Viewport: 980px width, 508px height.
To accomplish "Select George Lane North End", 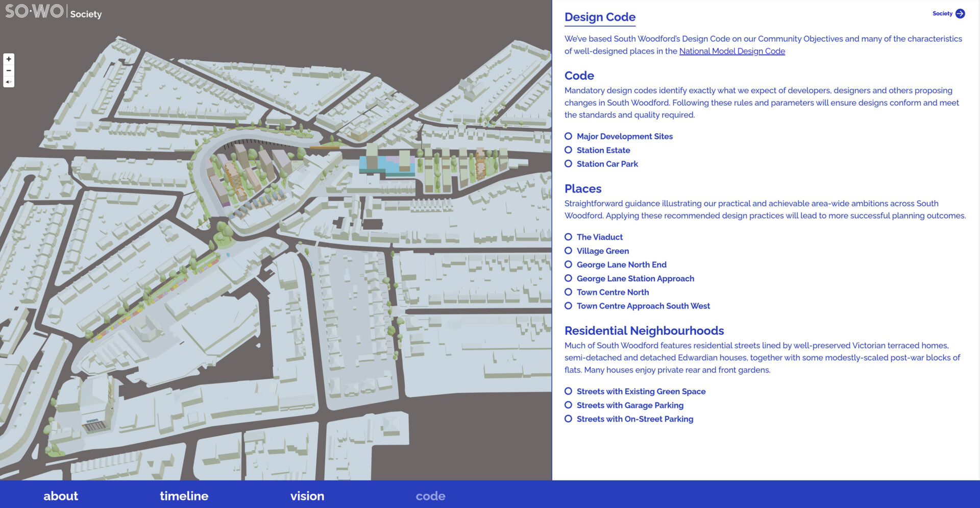I will [568, 264].
